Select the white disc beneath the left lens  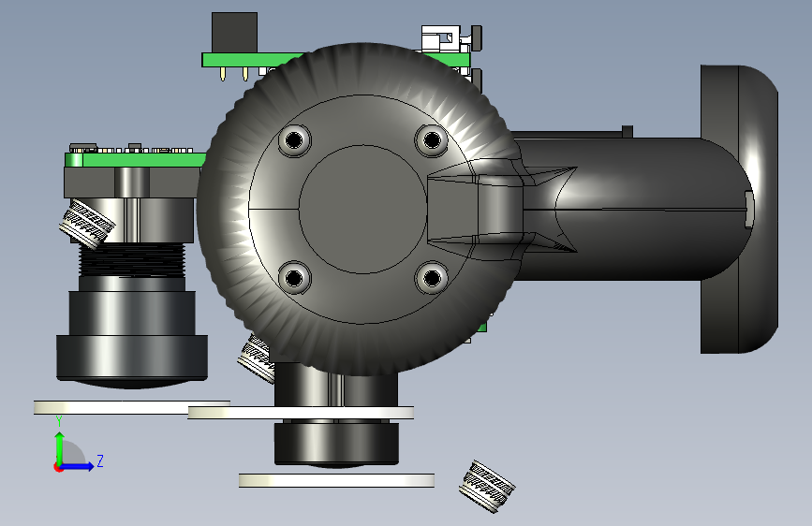(131, 407)
